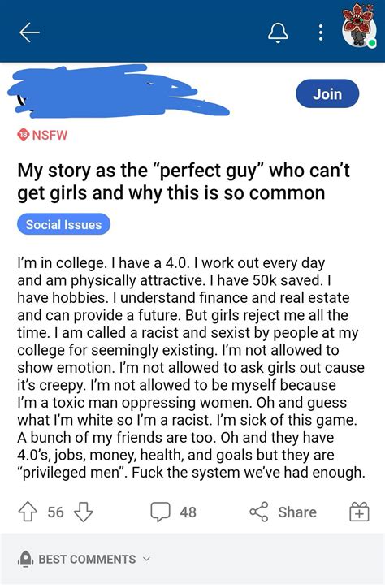This screenshot has height=588, width=385.
Task: Tap the Share label
Action: [297, 512]
